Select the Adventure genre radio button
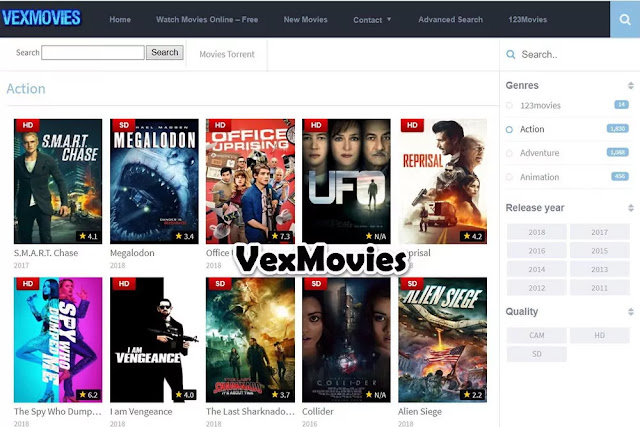Image resolution: width=640 pixels, height=427 pixels. pos(509,153)
